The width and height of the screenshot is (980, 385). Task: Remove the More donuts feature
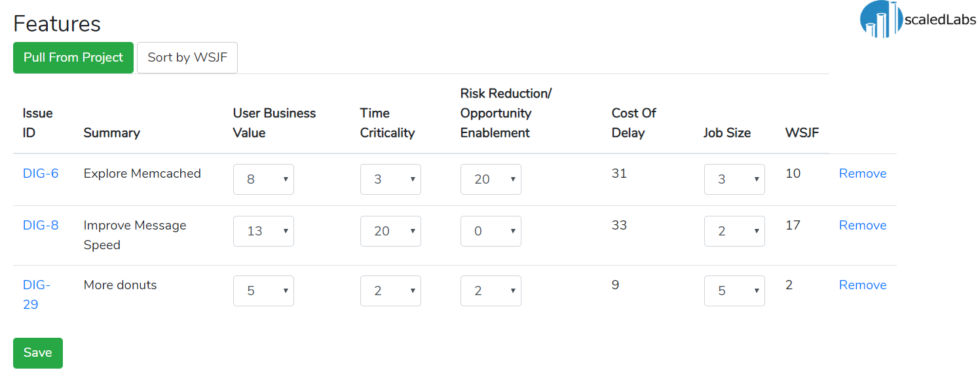(x=863, y=285)
